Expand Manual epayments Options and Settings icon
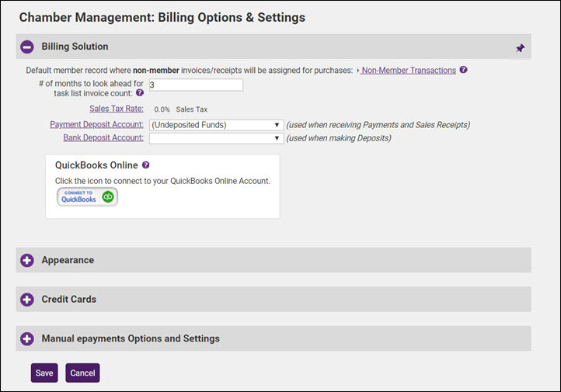Screen dimensions: 561x392 [27, 338]
